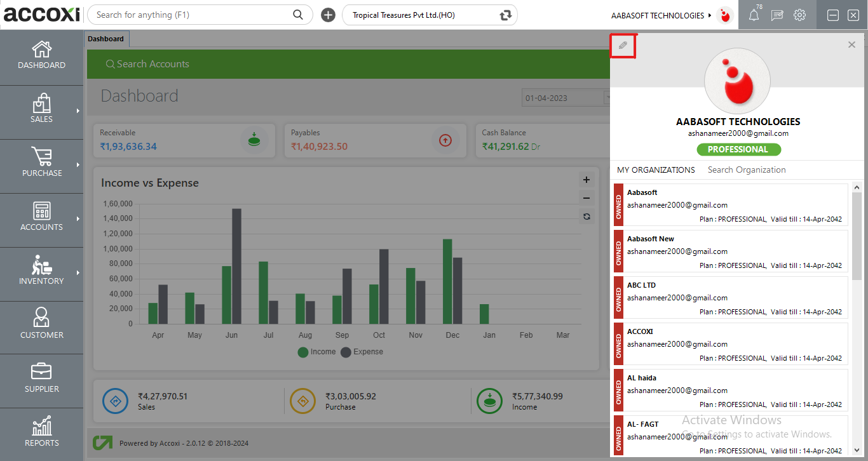Reset the chart with refresh icon
The height and width of the screenshot is (461, 868).
click(587, 217)
